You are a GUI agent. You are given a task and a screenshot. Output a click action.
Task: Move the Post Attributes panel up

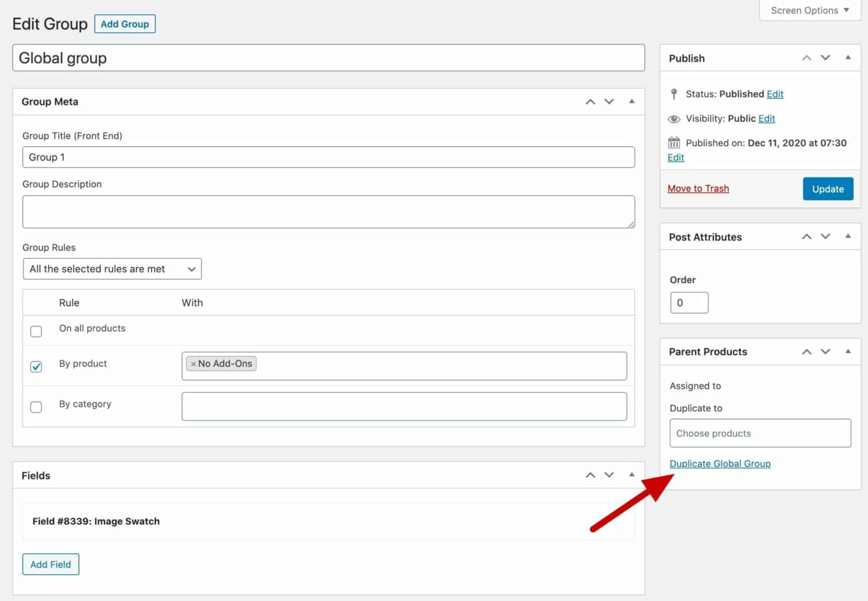[806, 236]
